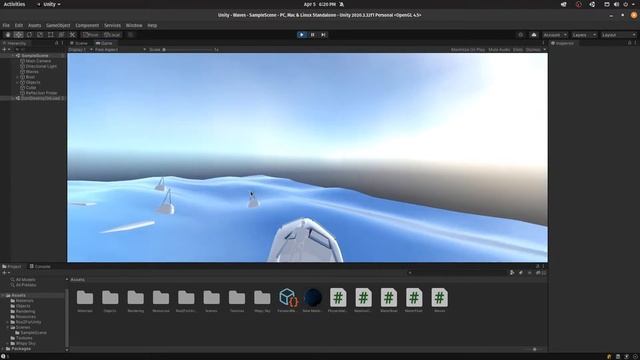Select All Models saved search
Image resolution: width=640 pixels, height=360 pixels.
(x=25, y=280)
